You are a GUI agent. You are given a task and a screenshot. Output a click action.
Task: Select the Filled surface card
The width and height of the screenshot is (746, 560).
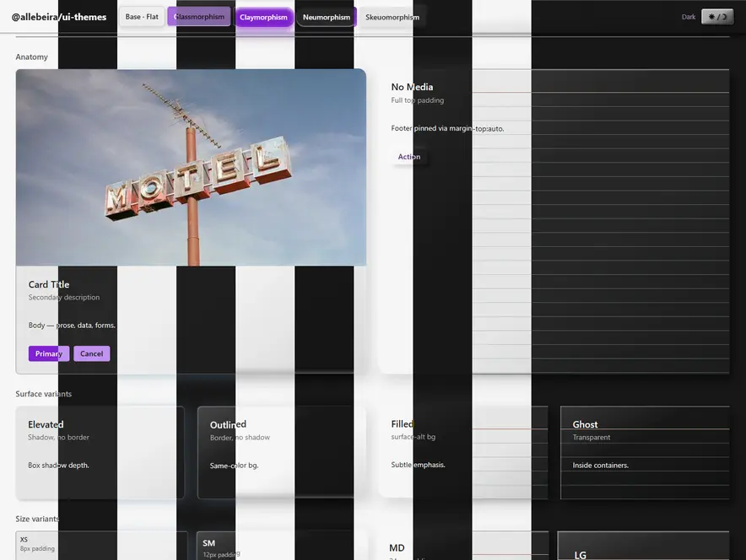[463, 451]
